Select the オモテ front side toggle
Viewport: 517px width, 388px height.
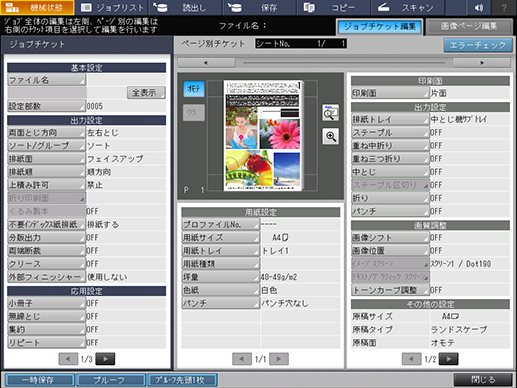coord(194,89)
